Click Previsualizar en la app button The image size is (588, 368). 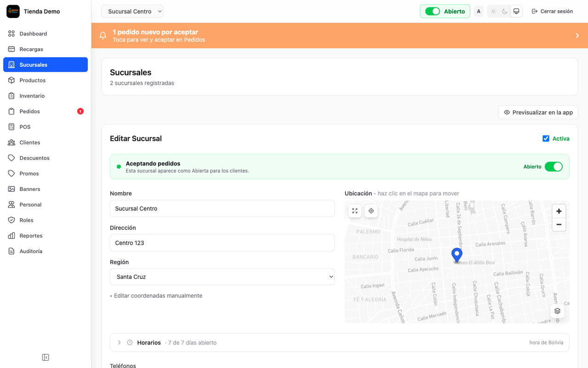point(538,112)
